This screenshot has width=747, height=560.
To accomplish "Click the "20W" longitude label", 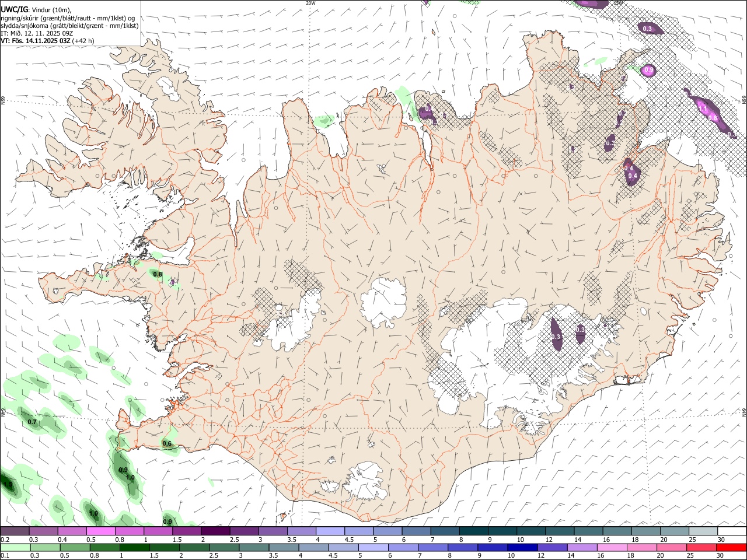I will [x=310, y=3].
